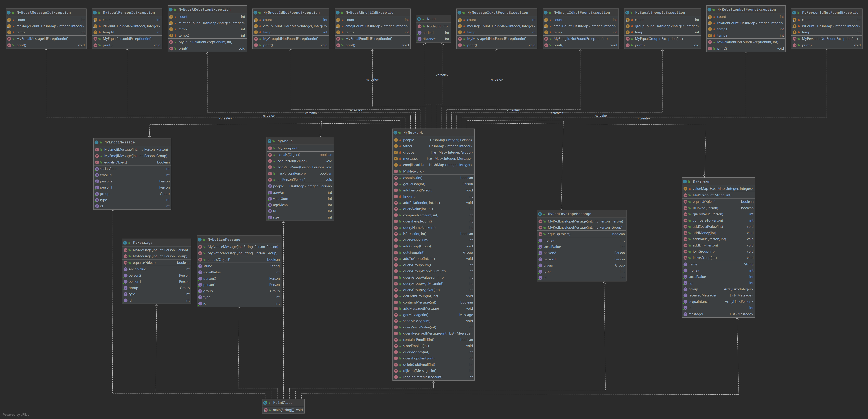This screenshot has height=419, width=868.
Task: Select the MyEmojiMessage class header
Action: [x=119, y=142]
